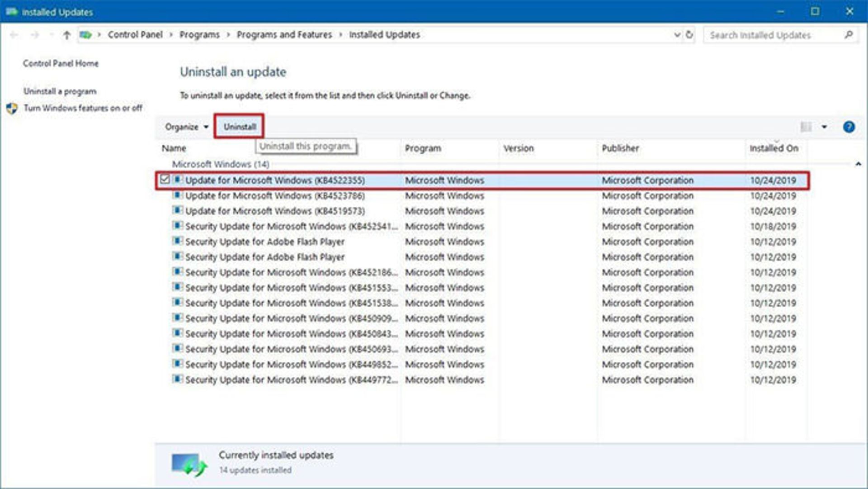
Task: Expand chevron after Control Panel breadcrumb
Action: click(x=171, y=35)
